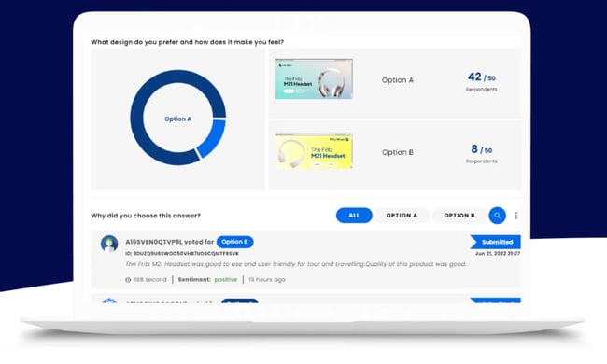Click the 'What design do you prefer' question heading

[x=187, y=42]
